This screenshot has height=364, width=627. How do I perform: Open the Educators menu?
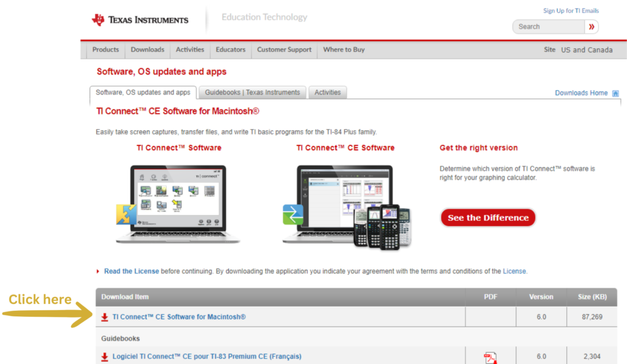[231, 50]
